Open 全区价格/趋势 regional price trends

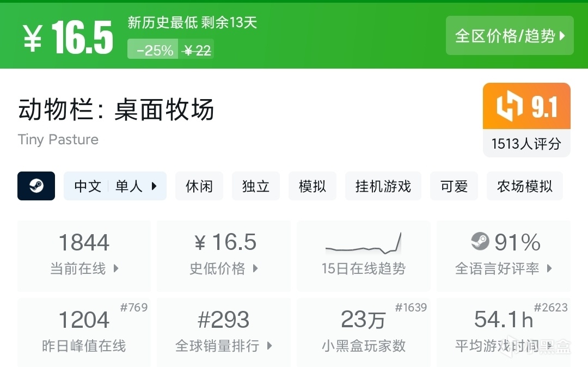(x=510, y=35)
